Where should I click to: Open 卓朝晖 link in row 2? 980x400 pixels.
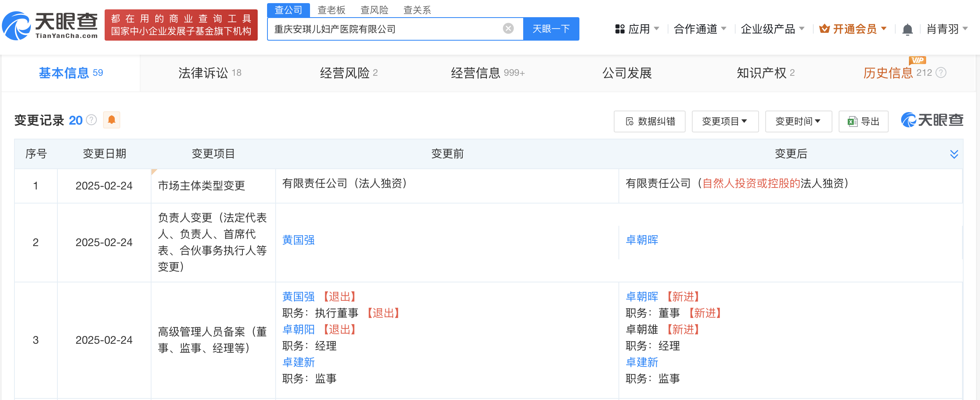point(642,240)
